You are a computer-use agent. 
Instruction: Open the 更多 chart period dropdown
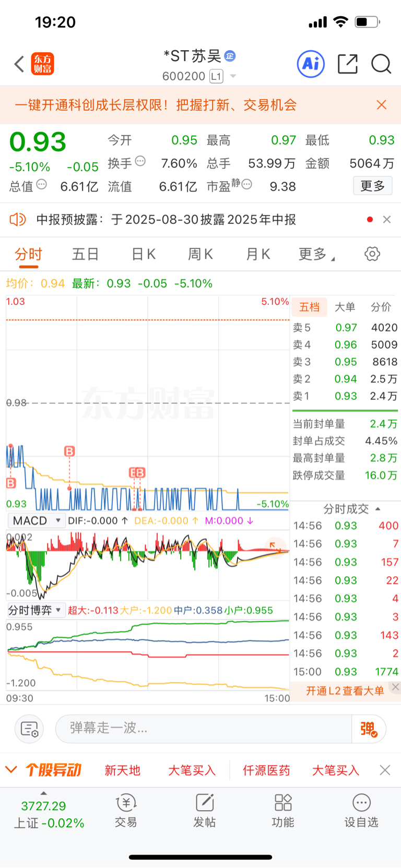(316, 254)
